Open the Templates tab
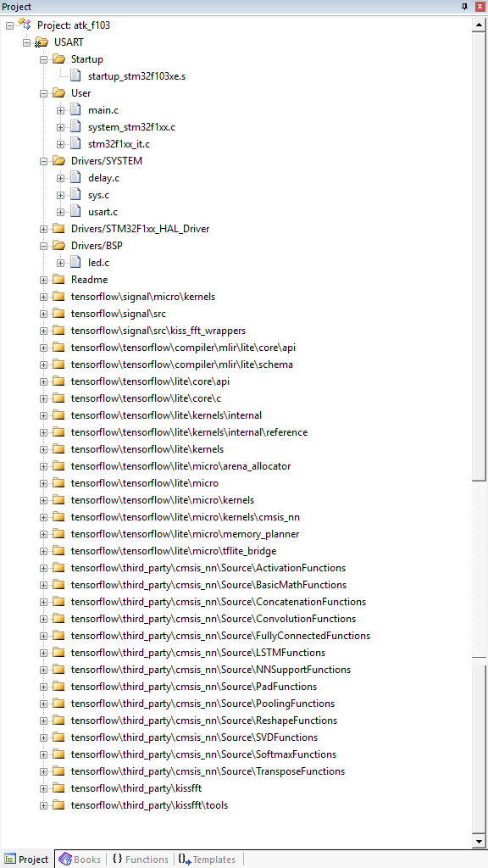The width and height of the screenshot is (488, 868). click(207, 860)
